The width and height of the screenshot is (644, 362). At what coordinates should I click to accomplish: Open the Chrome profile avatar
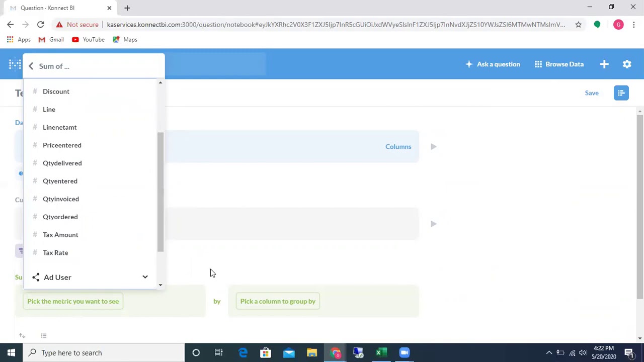(x=618, y=25)
